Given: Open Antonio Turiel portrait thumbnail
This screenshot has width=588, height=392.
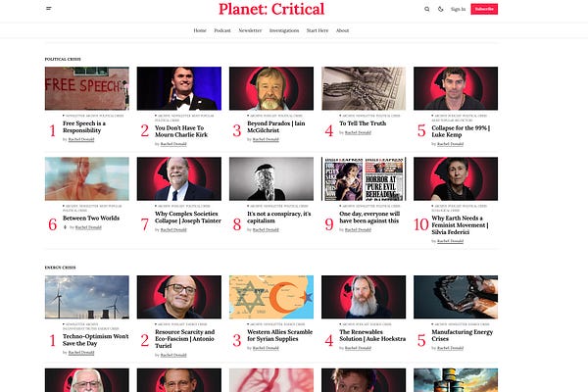Looking at the screenshot, I should point(179,297).
